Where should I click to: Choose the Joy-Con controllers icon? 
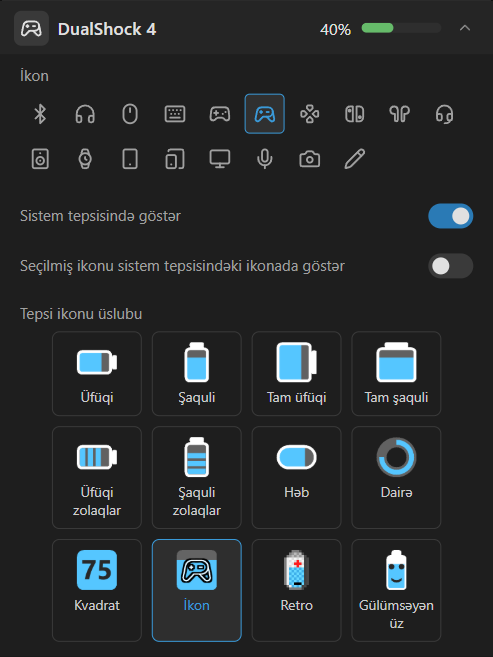click(x=354, y=114)
